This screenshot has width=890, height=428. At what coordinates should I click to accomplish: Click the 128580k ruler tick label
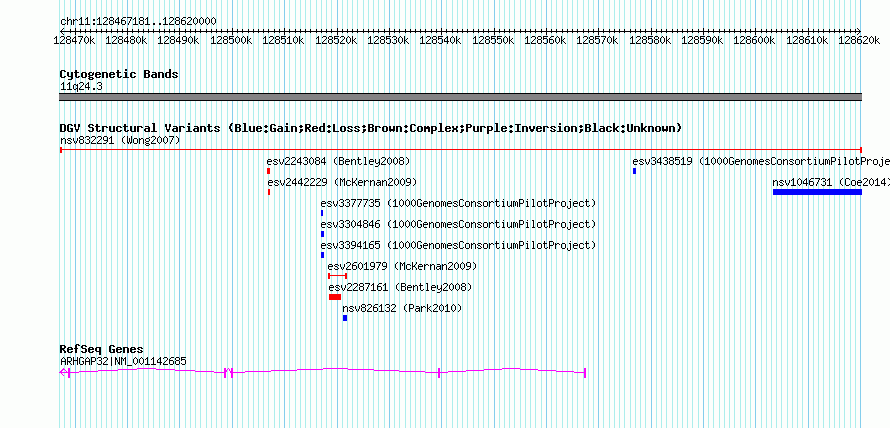click(650, 40)
